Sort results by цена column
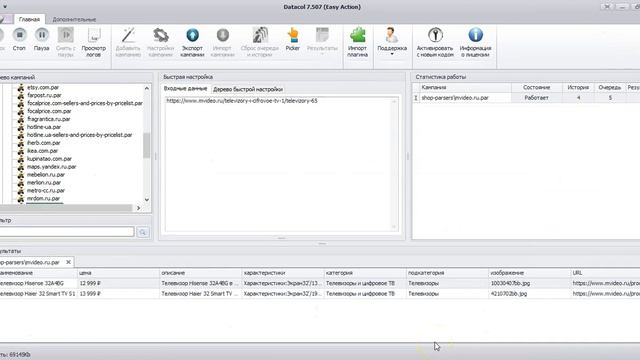640x360 pixels. [x=118, y=273]
